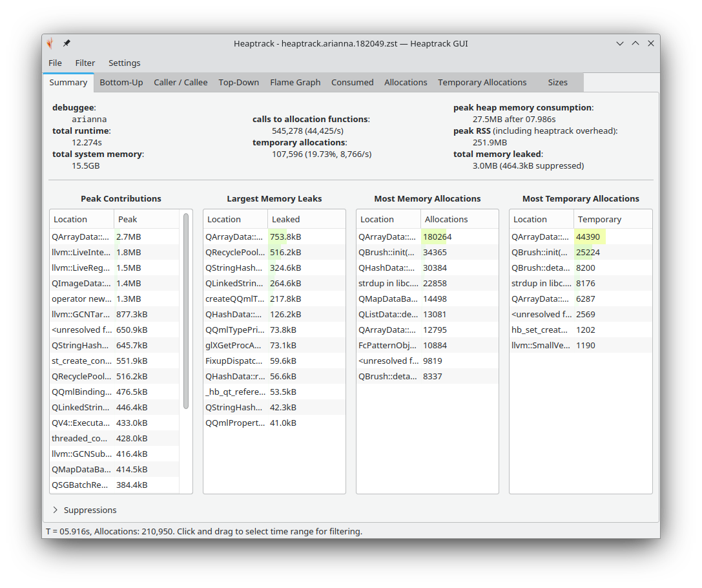
Task: Switch to the Bottom-Up tab
Action: pyautogui.click(x=121, y=82)
